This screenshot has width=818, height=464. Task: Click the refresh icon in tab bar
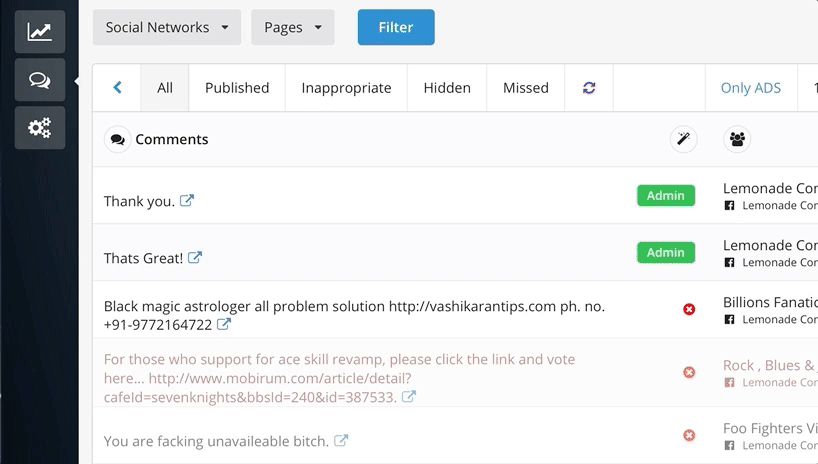589,88
